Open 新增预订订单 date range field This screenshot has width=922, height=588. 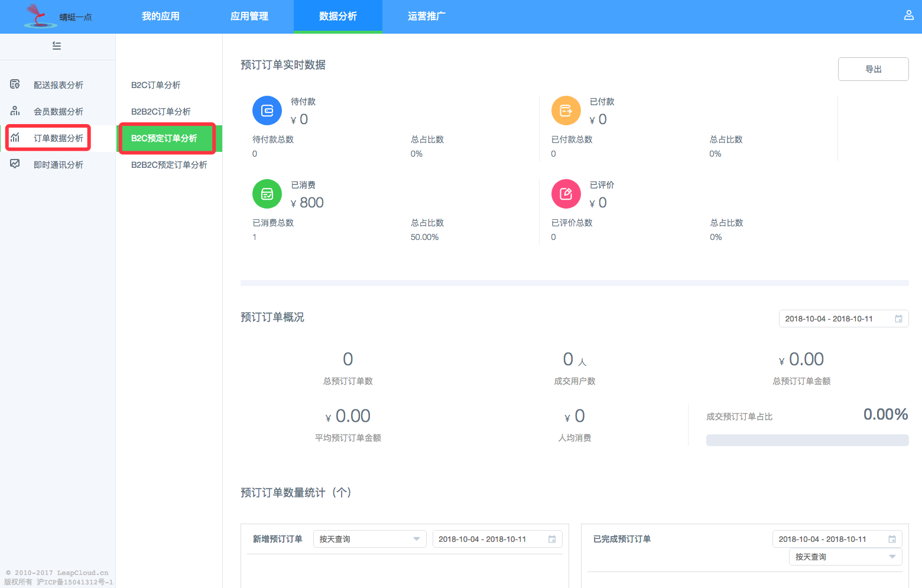[498, 539]
